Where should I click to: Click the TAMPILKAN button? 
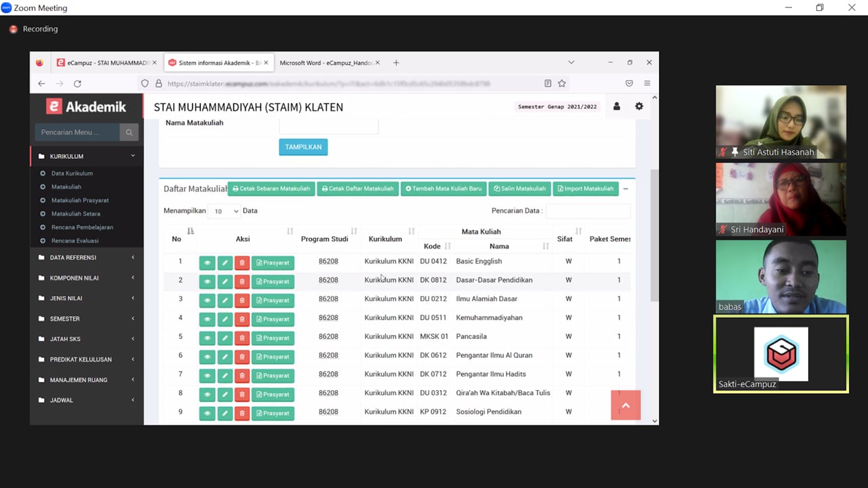pyautogui.click(x=303, y=147)
